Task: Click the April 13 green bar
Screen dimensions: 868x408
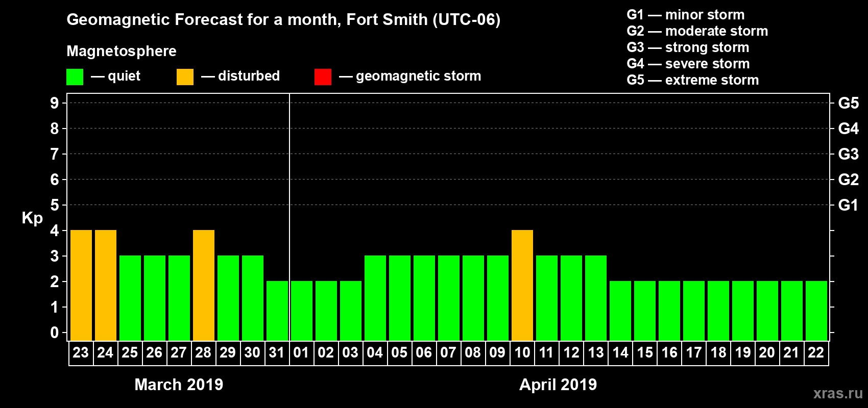Action: [x=596, y=298]
